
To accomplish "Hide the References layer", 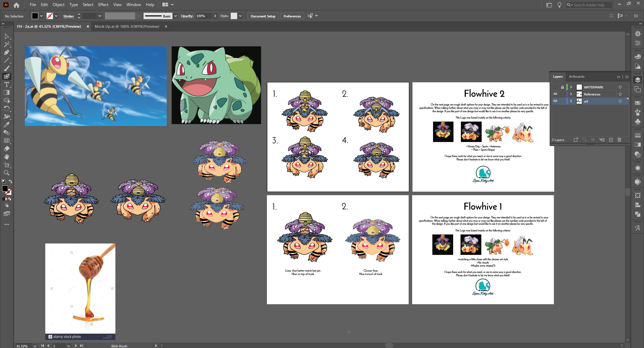I will (555, 94).
